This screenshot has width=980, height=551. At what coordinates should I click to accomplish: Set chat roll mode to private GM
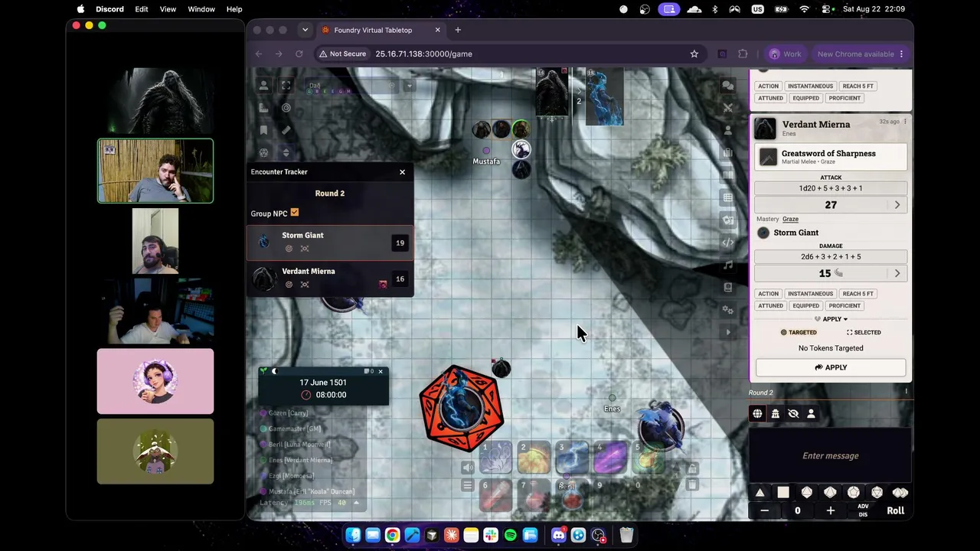pyautogui.click(x=775, y=414)
